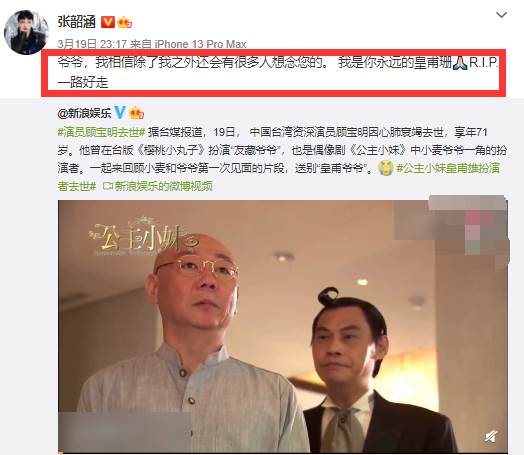Play the 公主小妹 video thumbnail
This screenshot has height=455, width=524.
tap(283, 326)
